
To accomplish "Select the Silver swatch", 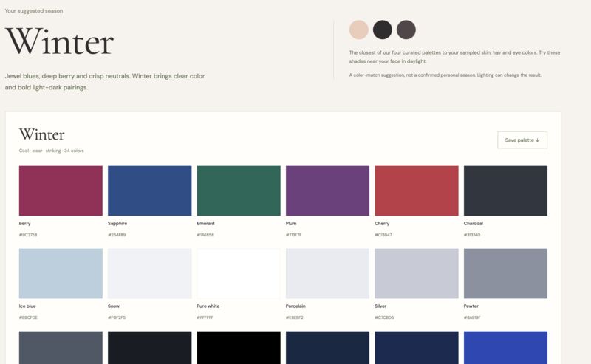I will click(417, 274).
